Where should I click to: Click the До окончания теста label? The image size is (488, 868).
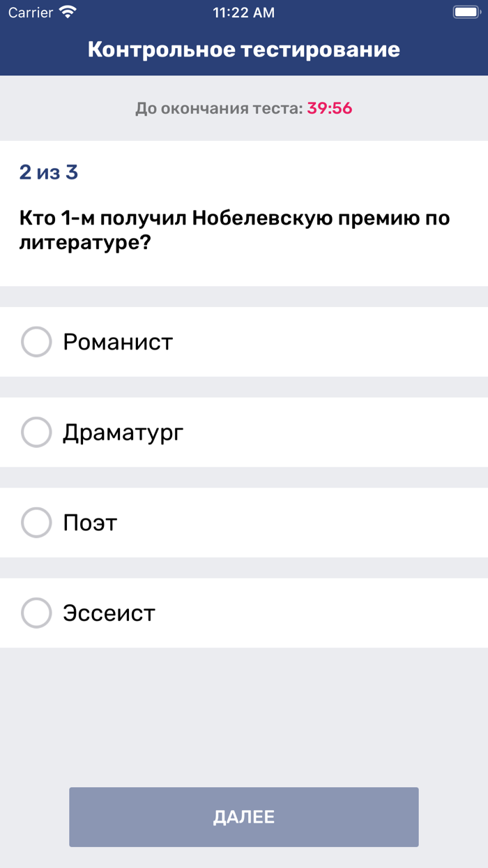coord(219,108)
